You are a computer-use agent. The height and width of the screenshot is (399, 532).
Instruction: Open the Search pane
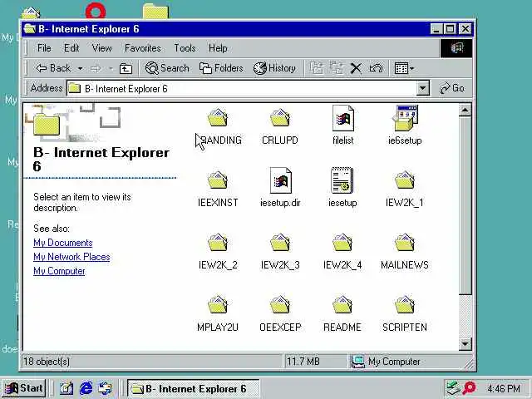click(167, 68)
